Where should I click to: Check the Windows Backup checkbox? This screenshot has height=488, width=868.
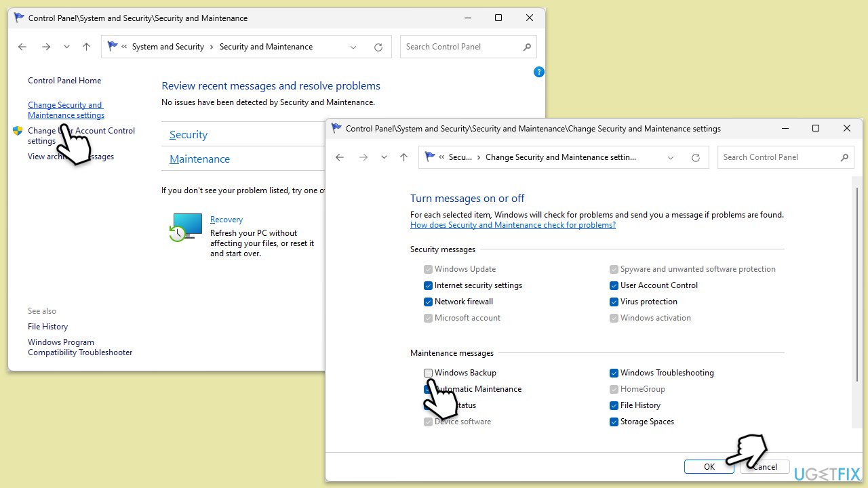coord(428,373)
